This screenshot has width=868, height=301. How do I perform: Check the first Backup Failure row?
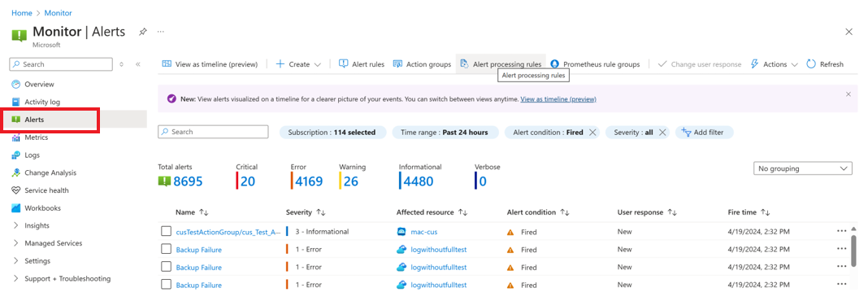click(x=166, y=250)
